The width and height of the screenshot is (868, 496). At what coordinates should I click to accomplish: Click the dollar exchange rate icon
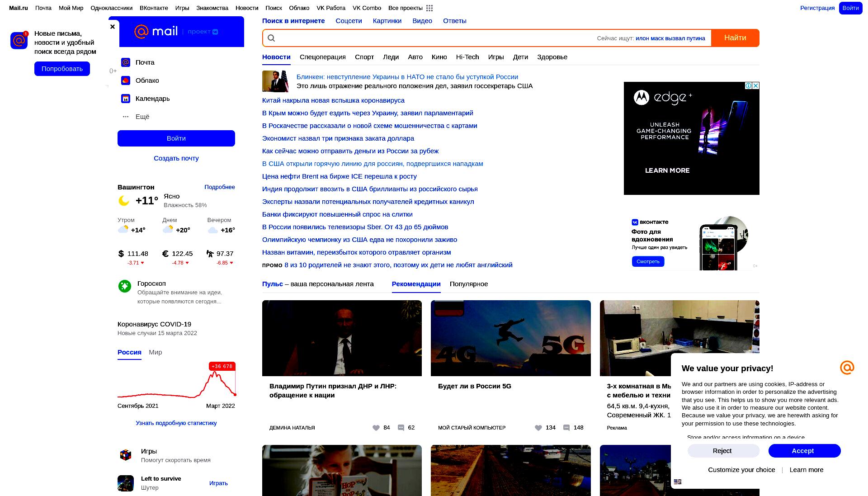(x=121, y=254)
